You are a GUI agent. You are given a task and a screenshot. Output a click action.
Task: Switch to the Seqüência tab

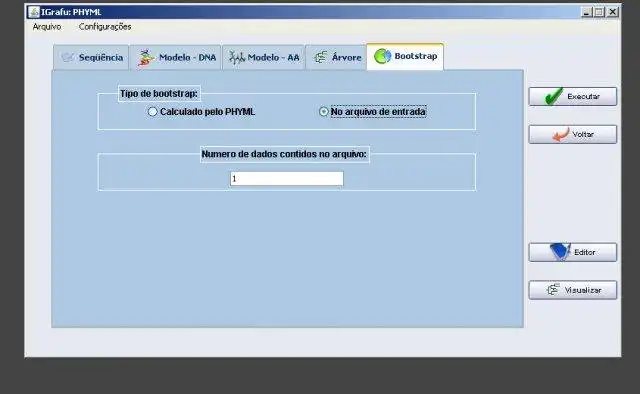(91, 58)
